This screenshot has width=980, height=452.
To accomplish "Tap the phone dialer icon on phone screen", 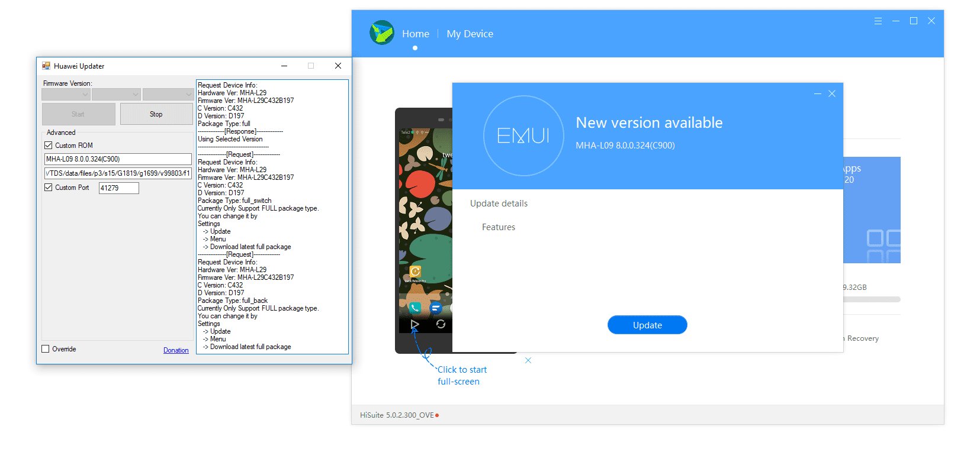I will tap(415, 308).
